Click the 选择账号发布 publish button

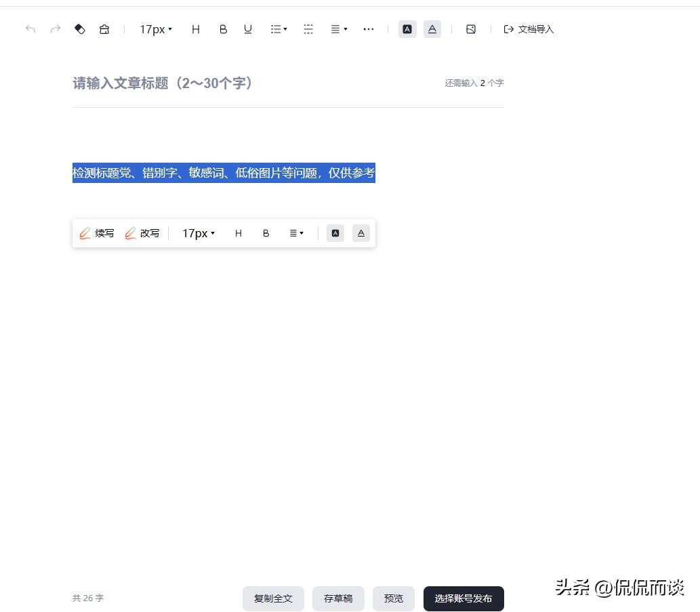[x=464, y=598]
